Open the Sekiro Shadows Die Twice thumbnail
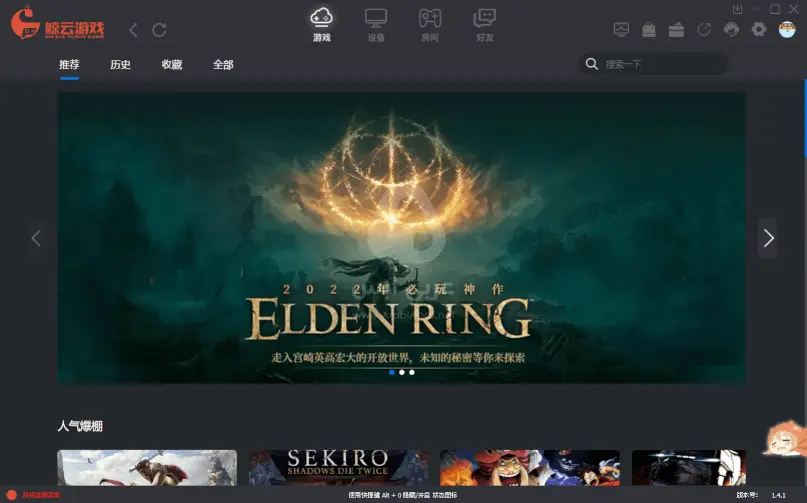This screenshot has width=807, height=503. click(338, 468)
